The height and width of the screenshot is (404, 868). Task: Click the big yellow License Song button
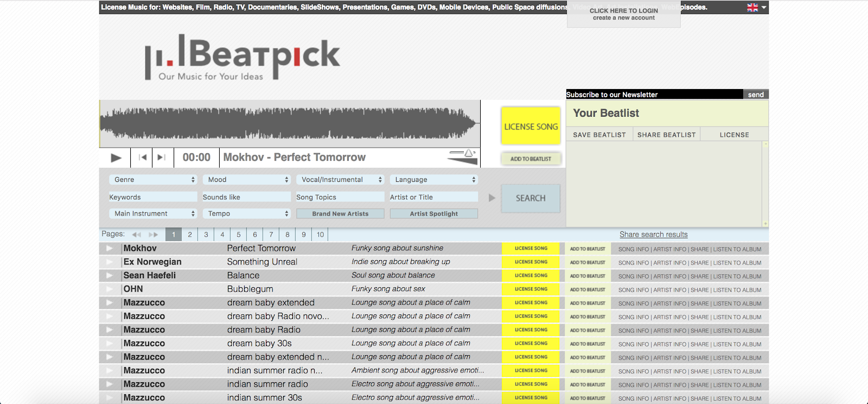531,126
